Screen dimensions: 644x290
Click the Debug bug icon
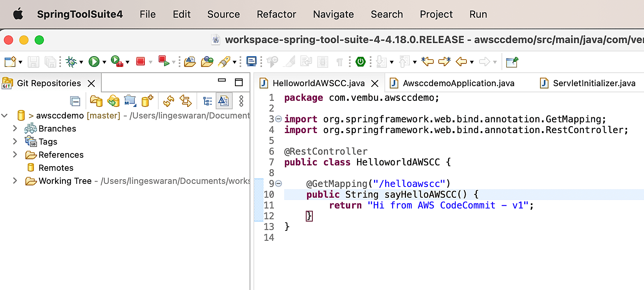click(71, 62)
